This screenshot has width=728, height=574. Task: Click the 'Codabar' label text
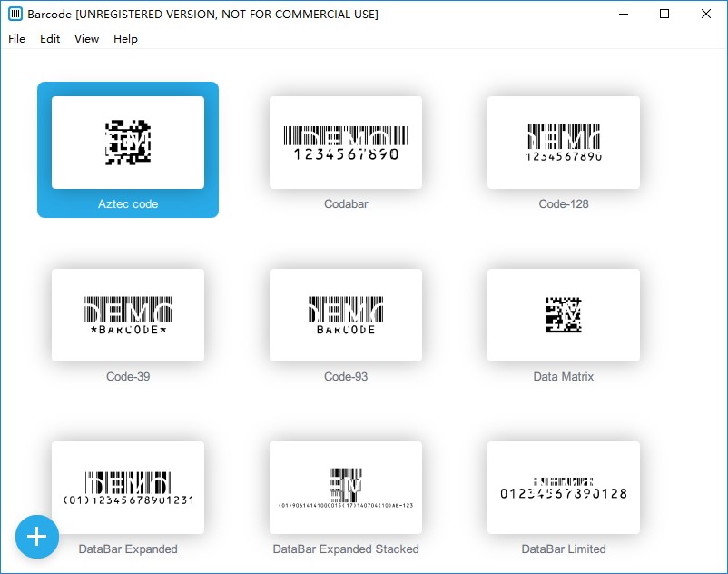(x=346, y=203)
